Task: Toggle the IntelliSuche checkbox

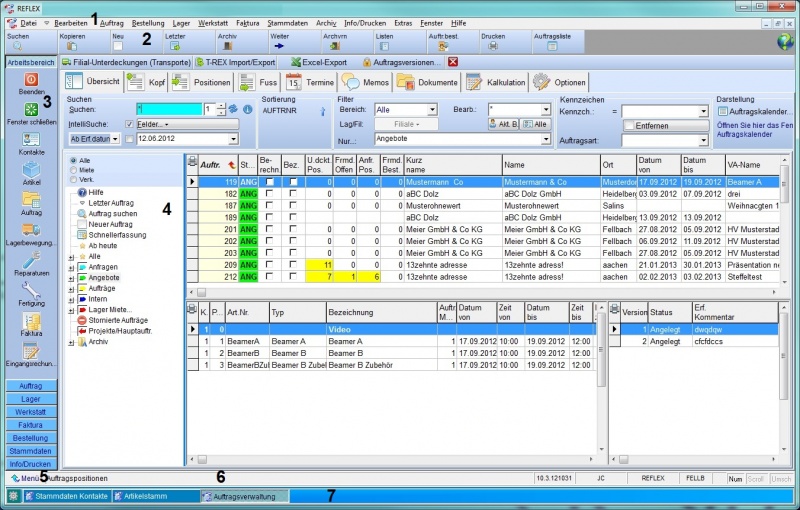Action: (129, 124)
